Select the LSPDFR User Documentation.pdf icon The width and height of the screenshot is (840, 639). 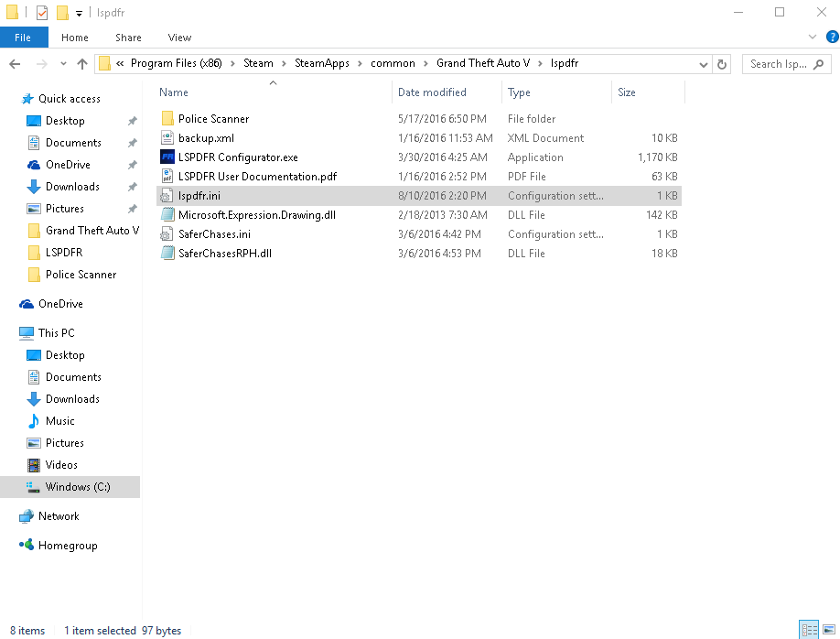click(x=167, y=177)
